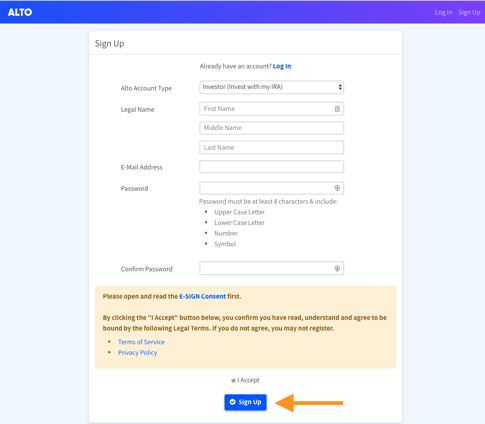Open the Alto Account Type dropdown

(x=271, y=87)
